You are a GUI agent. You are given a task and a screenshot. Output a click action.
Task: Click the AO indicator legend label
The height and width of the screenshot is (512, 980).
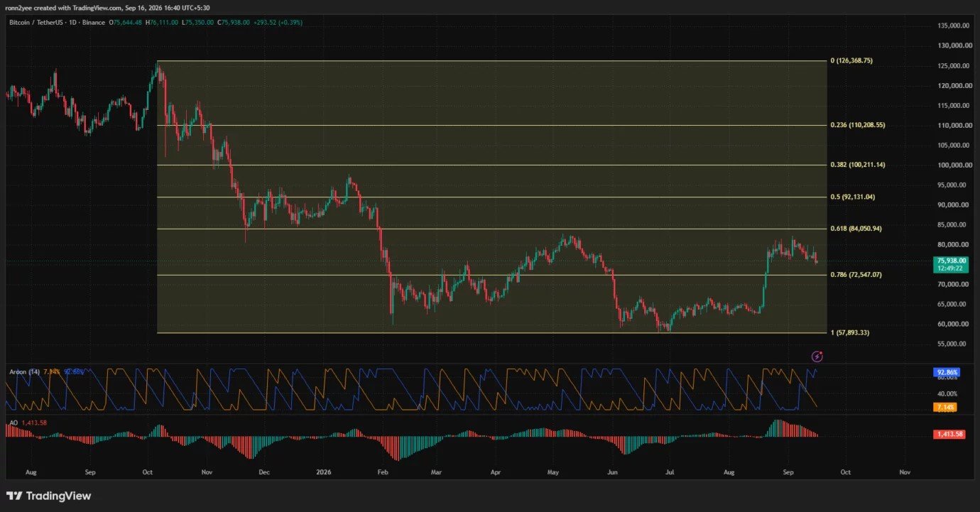(x=13, y=423)
